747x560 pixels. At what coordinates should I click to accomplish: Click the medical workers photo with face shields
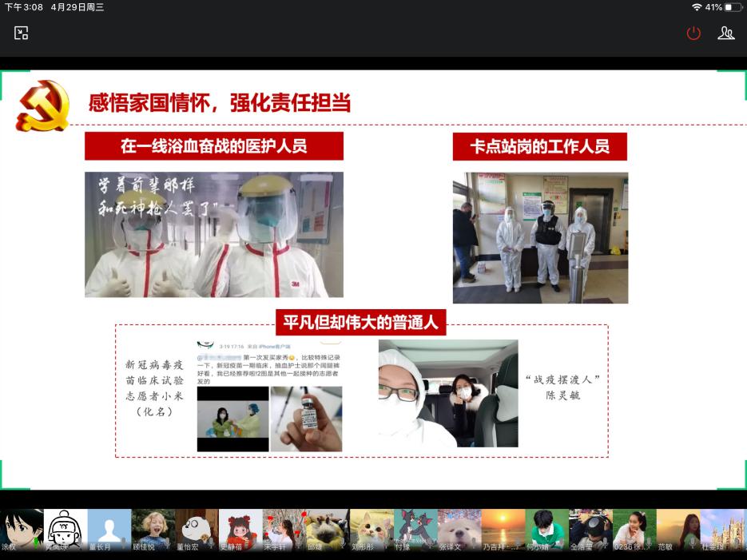[x=214, y=235]
